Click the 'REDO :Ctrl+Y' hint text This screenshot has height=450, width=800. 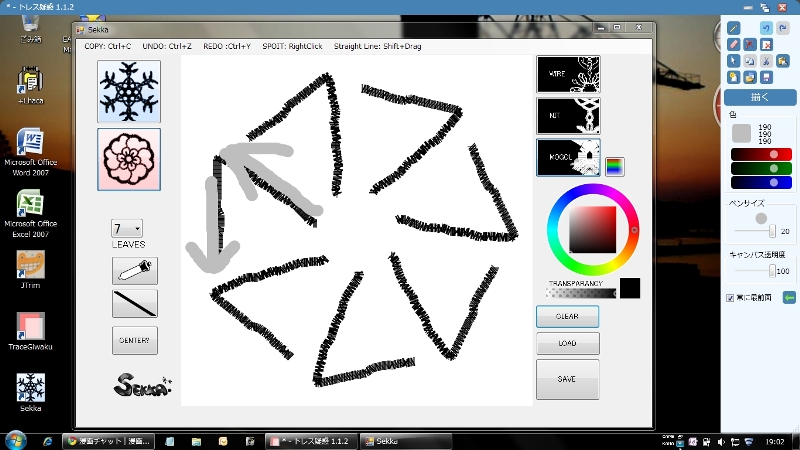point(227,46)
